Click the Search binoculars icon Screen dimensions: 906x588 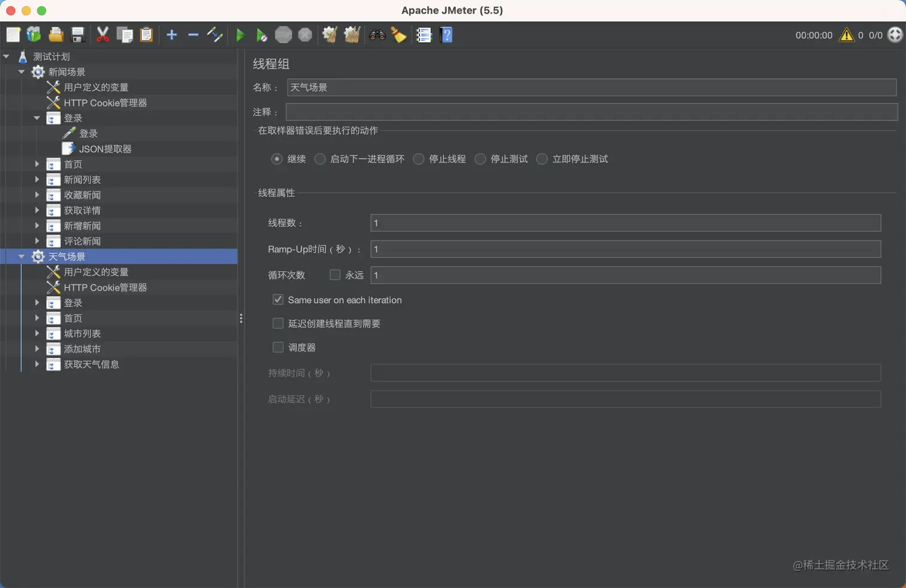tap(377, 35)
